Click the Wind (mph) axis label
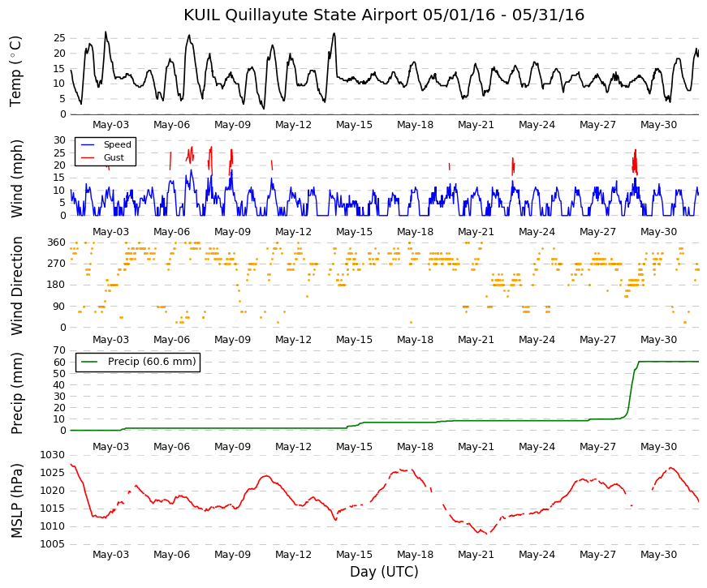The width and height of the screenshot is (707, 588). coord(15,178)
